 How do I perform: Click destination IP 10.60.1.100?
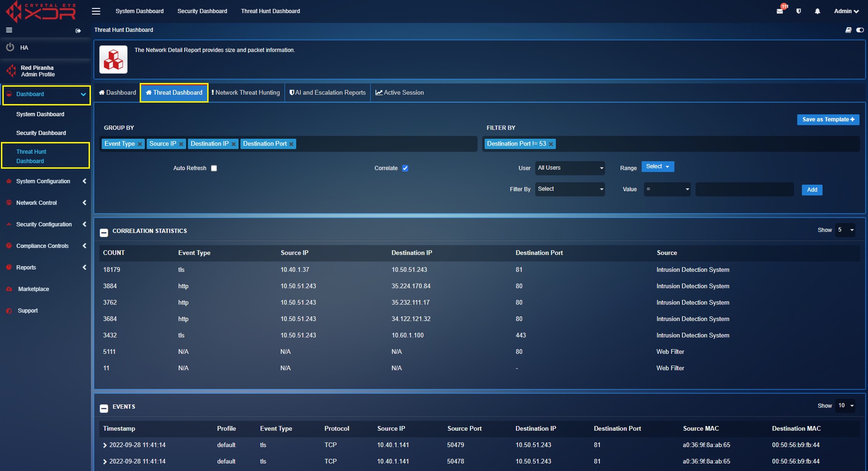pos(407,336)
